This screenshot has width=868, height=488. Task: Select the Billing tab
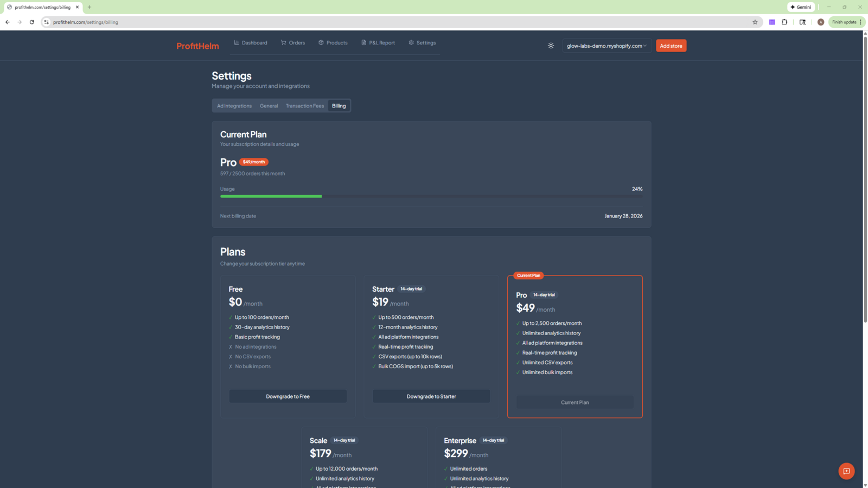pyautogui.click(x=339, y=106)
